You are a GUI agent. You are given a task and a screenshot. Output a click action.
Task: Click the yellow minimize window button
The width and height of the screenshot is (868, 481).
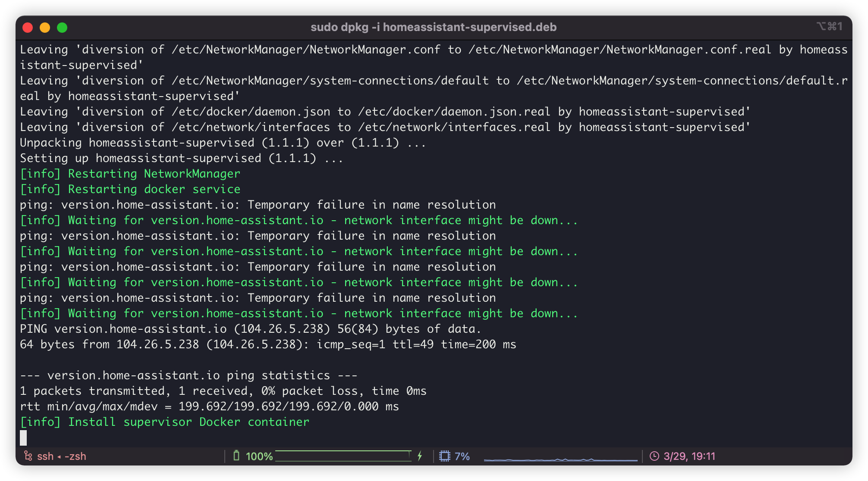coord(45,28)
